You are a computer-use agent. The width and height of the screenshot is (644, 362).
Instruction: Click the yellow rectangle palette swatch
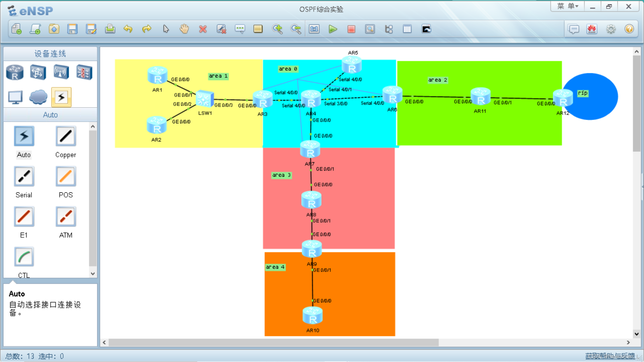(258, 29)
